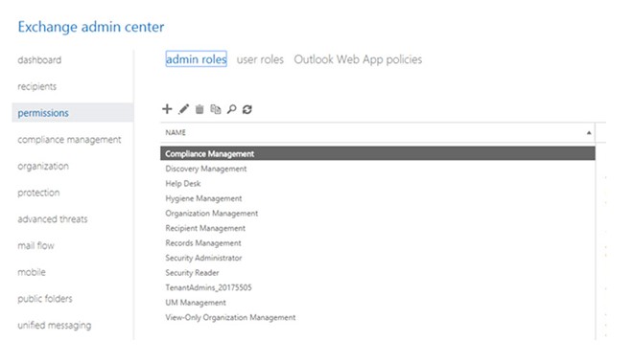
Task: Click the add new role group plus icon
Action: [167, 109]
